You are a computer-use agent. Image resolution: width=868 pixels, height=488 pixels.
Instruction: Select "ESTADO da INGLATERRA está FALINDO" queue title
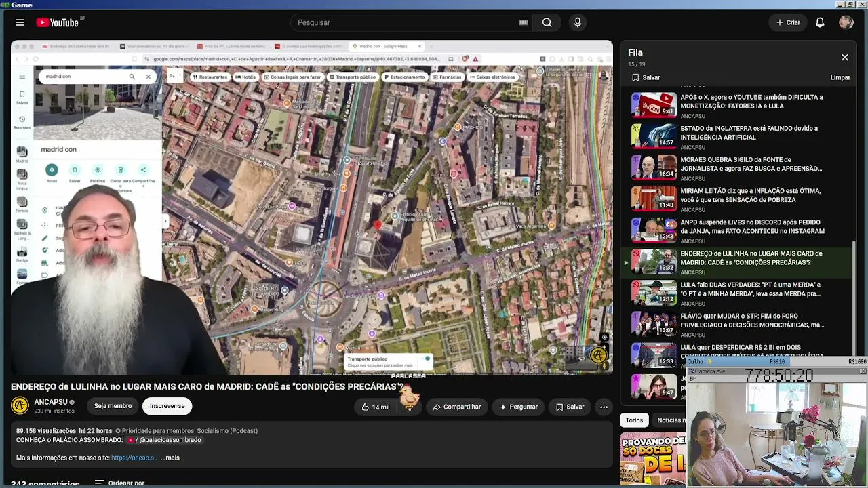click(749, 132)
